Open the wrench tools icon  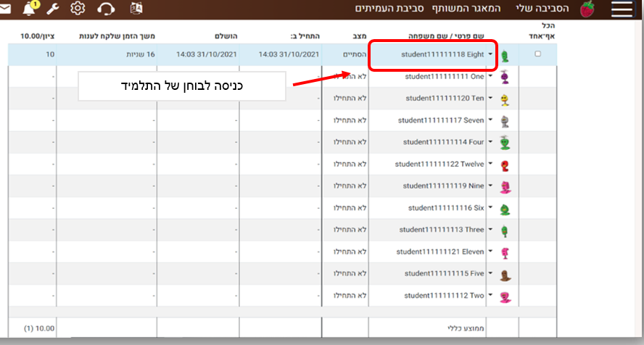(x=52, y=9)
